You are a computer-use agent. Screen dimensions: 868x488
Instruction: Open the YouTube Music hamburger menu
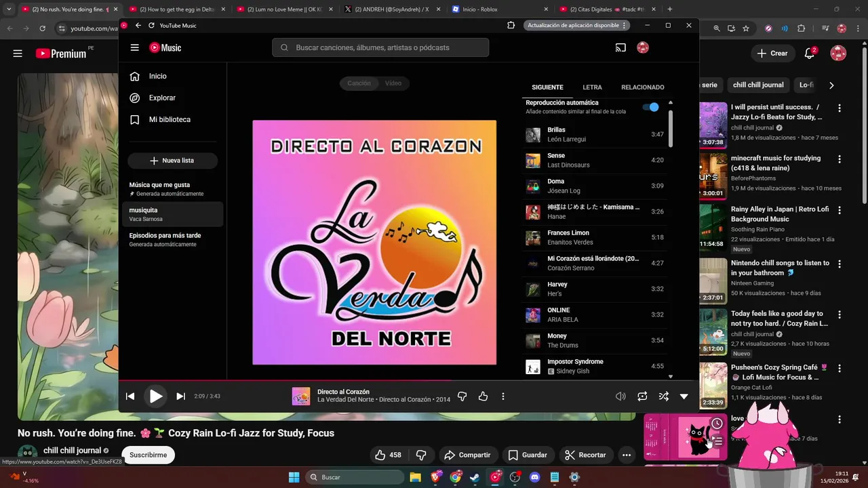(x=135, y=47)
